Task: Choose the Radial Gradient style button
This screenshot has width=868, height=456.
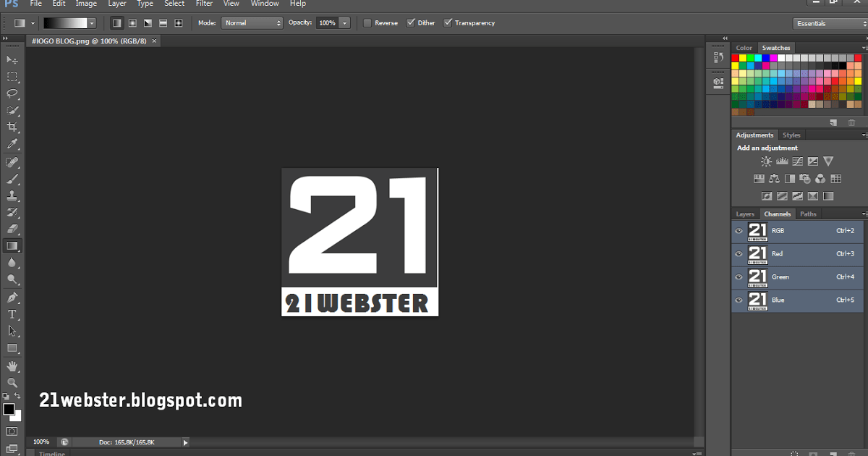Action: click(x=132, y=23)
